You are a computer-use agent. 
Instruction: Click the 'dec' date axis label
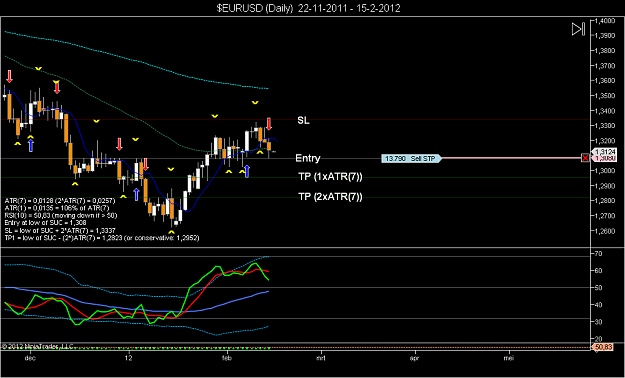tap(30, 358)
